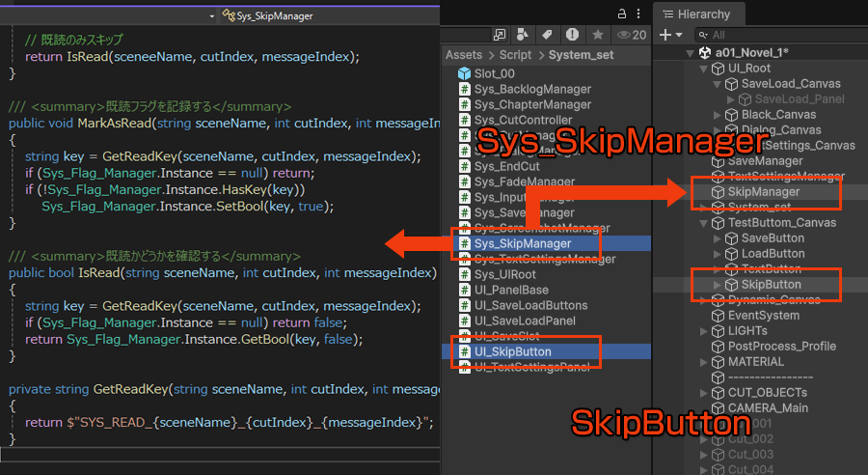Viewport: 868px width, 475px height.
Task: Collapse the a01_Novel_1 scene
Action: [x=690, y=53]
